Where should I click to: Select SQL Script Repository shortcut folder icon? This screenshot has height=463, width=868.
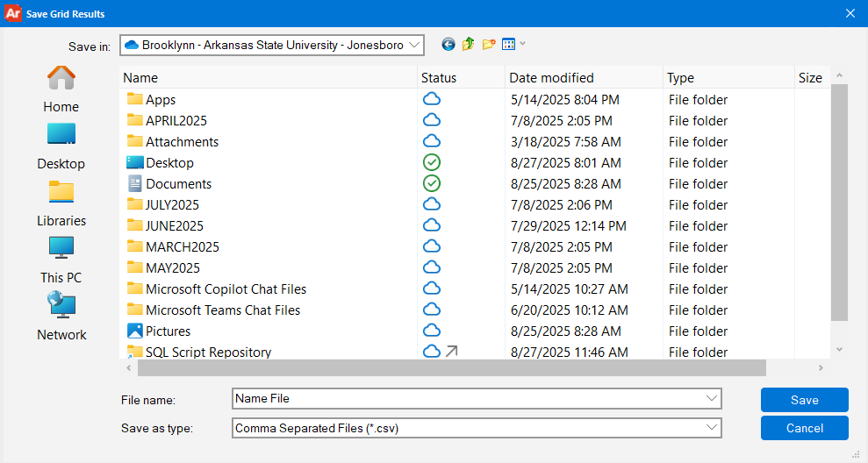pyautogui.click(x=134, y=352)
